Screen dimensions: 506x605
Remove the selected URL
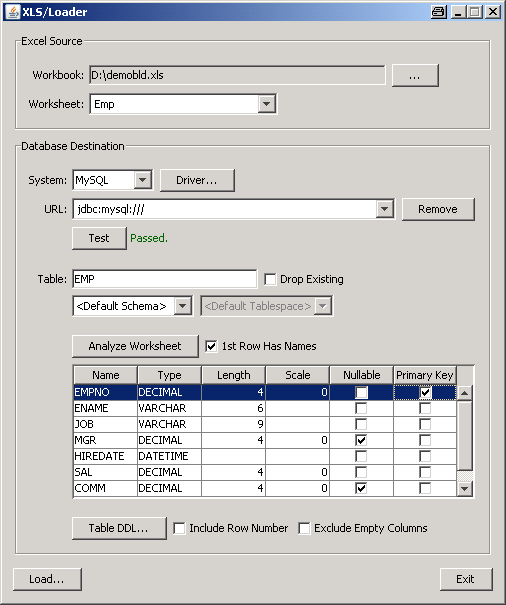coord(438,210)
